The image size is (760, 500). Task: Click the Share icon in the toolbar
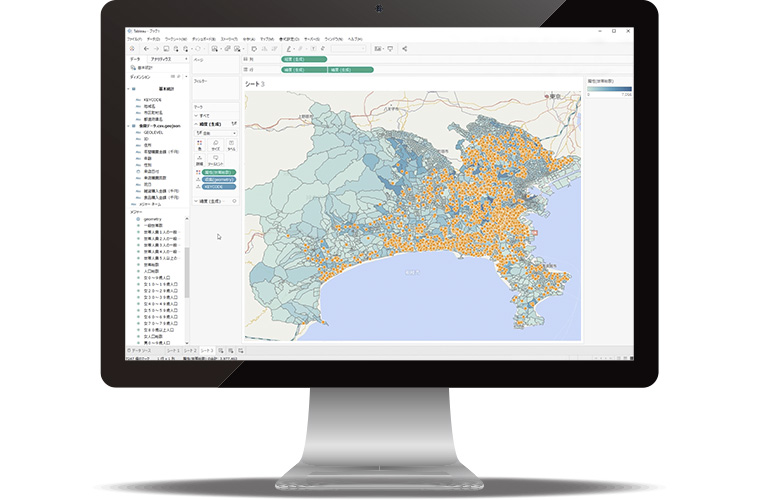[405, 48]
